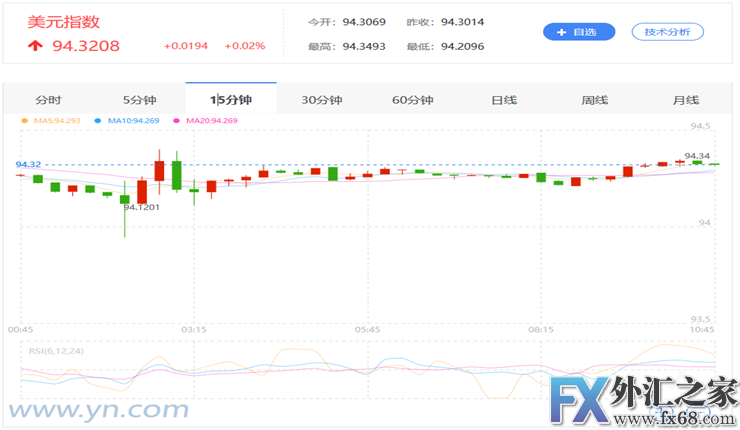Click the 最低 value 94.2096

pos(462,47)
